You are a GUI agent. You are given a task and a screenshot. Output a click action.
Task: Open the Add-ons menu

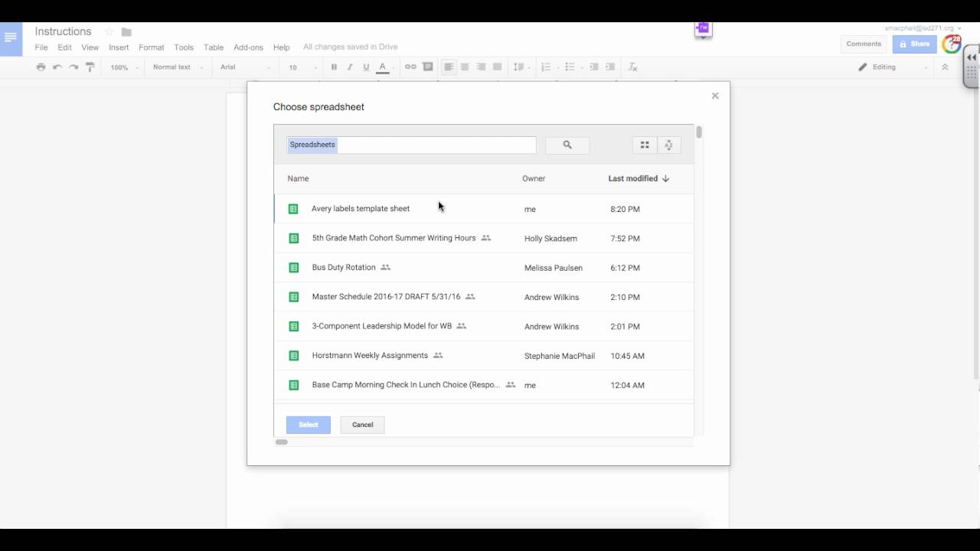point(248,47)
